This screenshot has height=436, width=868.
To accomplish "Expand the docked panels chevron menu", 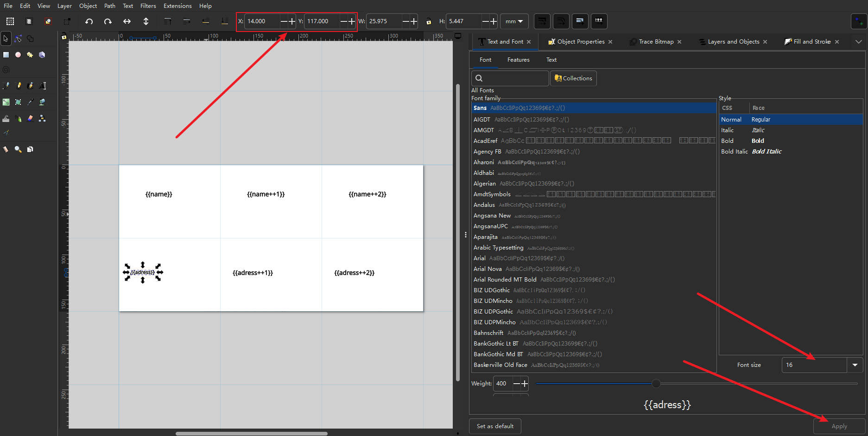I will (858, 42).
